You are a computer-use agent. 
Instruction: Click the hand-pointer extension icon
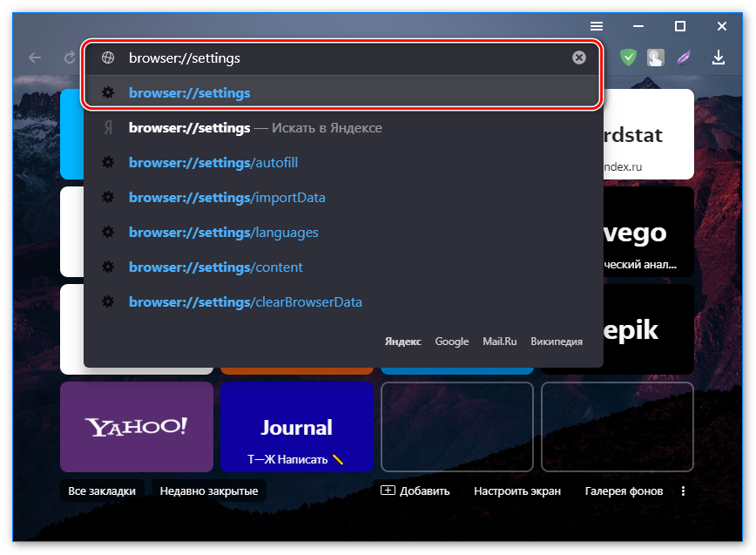pyautogui.click(x=656, y=58)
